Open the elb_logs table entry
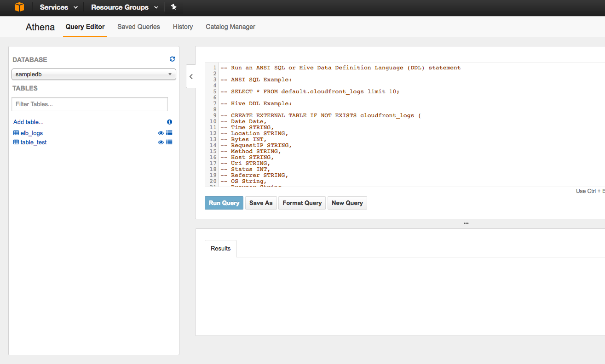The image size is (605, 364). [32, 133]
